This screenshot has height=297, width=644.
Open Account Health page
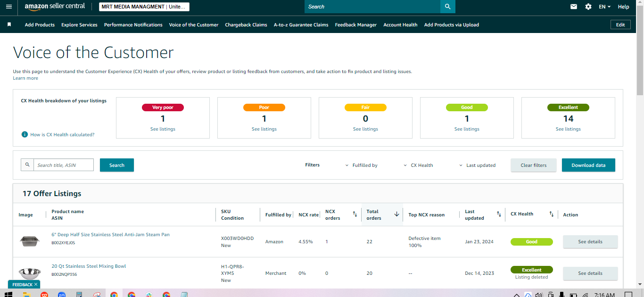(400, 25)
